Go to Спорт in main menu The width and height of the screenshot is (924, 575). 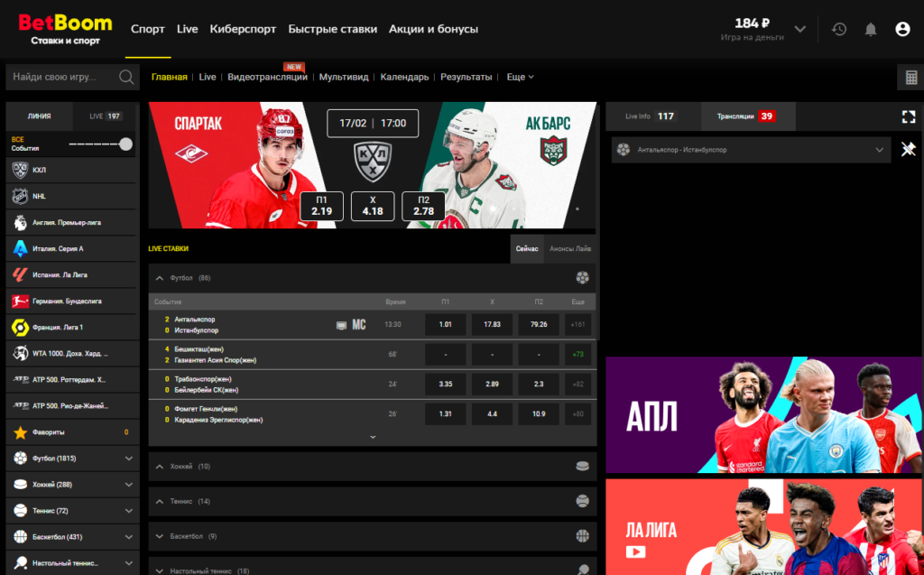coord(148,29)
